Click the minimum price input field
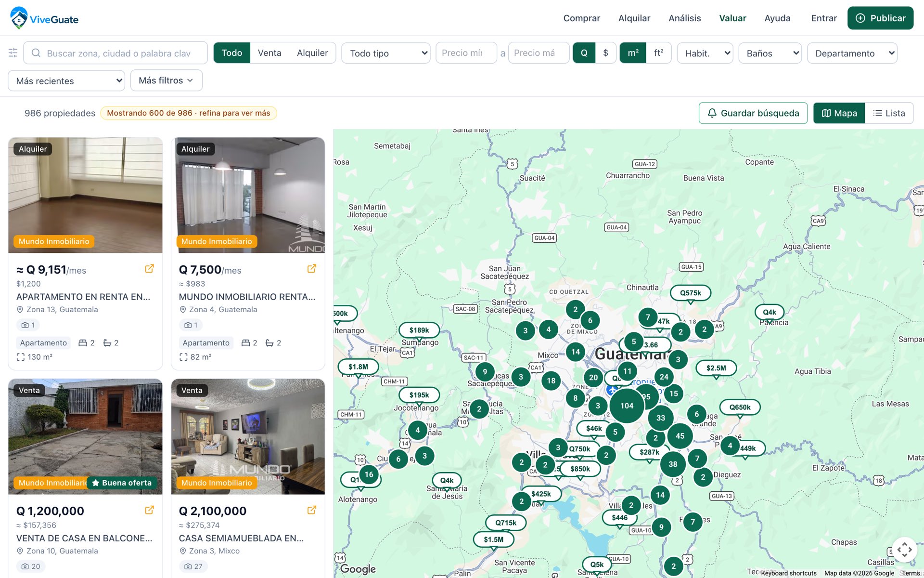Viewport: 924px width, 578px height. pos(466,53)
